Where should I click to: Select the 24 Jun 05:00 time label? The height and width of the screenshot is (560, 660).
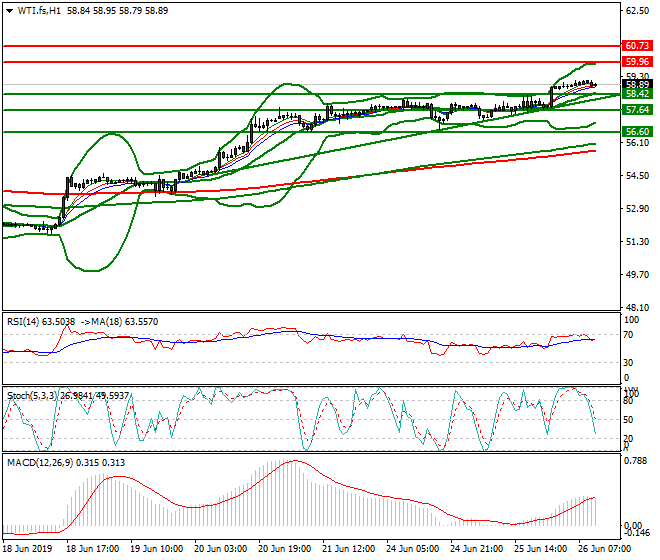[x=412, y=549]
